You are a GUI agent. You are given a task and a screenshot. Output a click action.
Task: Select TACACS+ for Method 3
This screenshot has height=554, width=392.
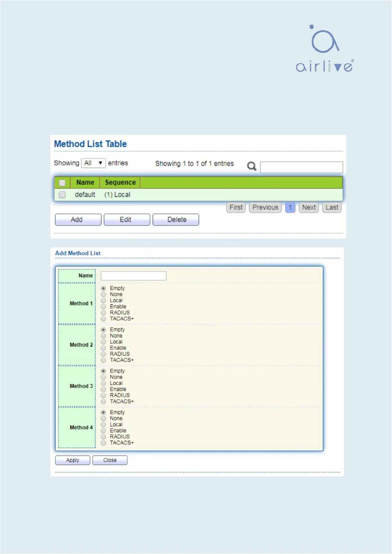[x=103, y=402]
